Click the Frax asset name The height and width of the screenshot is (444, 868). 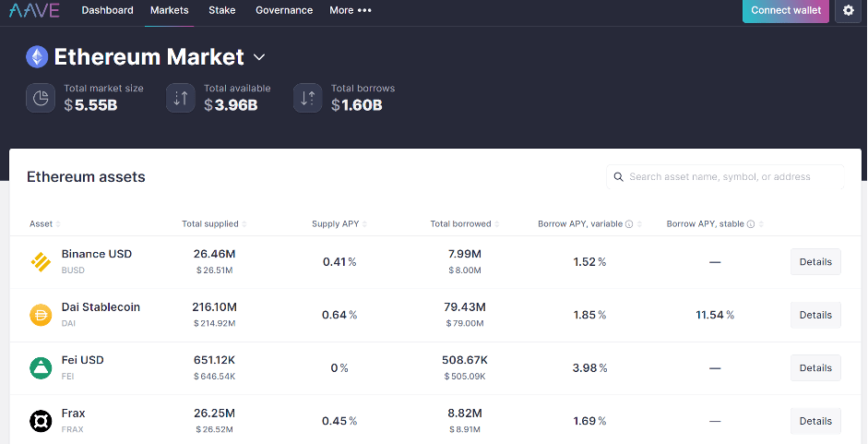coord(73,413)
